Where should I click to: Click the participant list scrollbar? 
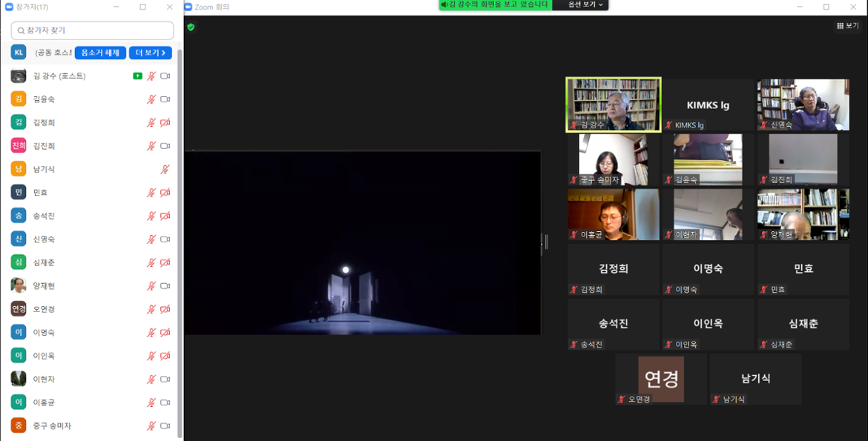pos(179,222)
